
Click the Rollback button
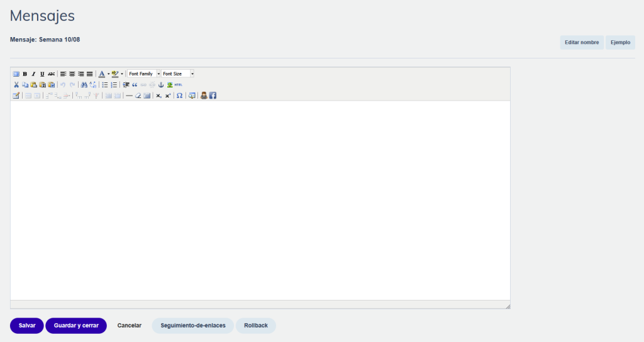256,326
